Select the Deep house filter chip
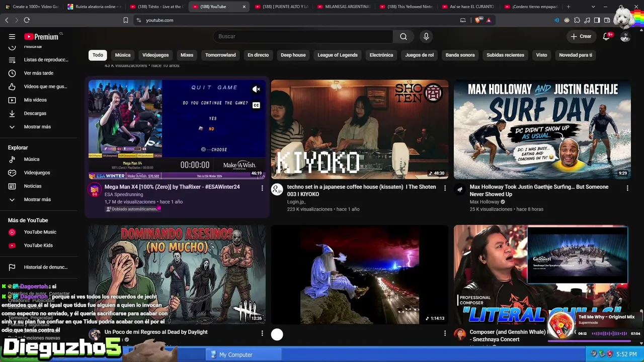The height and width of the screenshot is (362, 644). (x=293, y=55)
